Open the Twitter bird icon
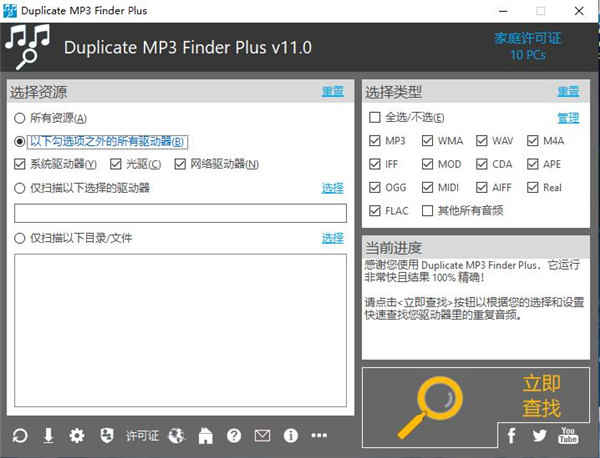This screenshot has width=600, height=458. tap(539, 435)
